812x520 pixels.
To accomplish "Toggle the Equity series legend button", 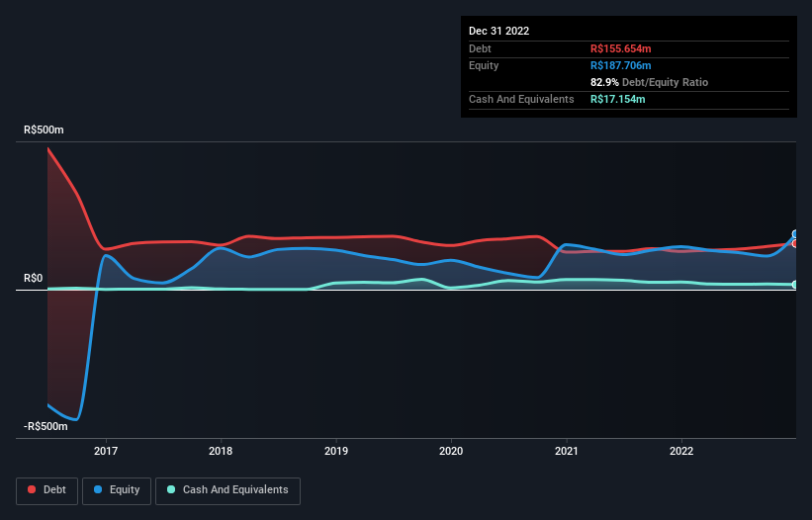I will pyautogui.click(x=117, y=490).
